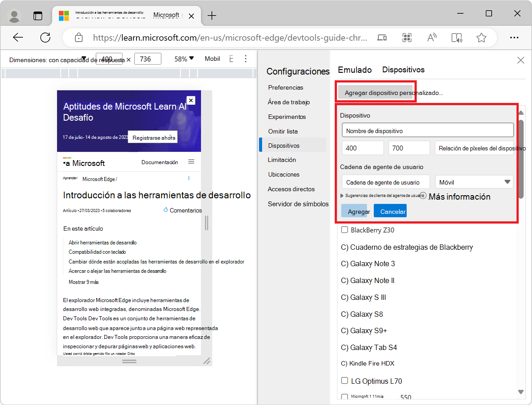Open the profile avatar icon
This screenshot has width=532, height=405.
click(14, 15)
